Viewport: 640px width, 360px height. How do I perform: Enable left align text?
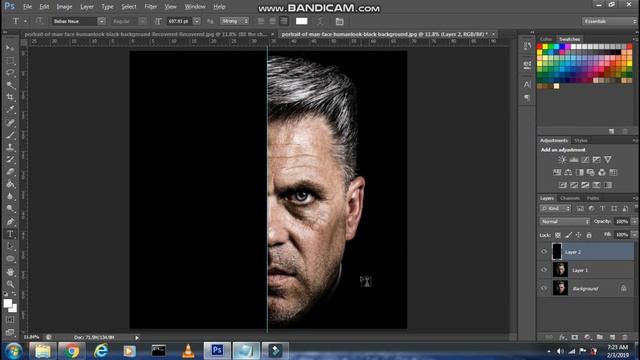point(261,21)
